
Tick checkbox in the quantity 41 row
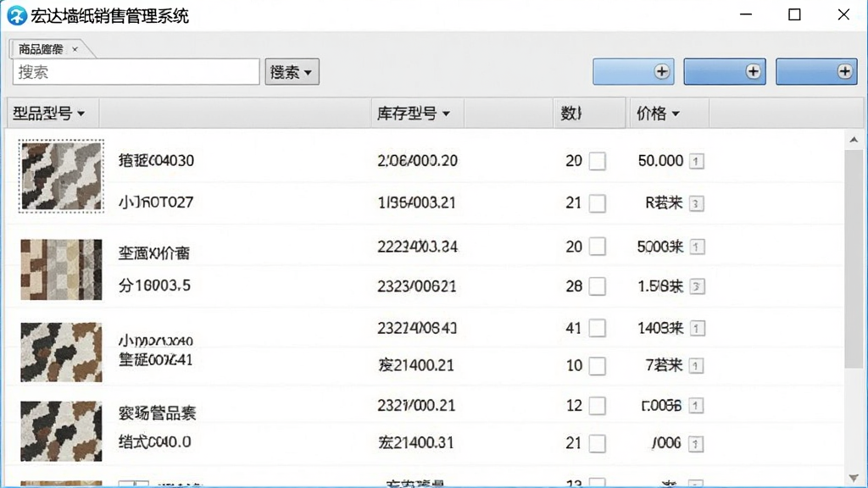[x=598, y=328]
